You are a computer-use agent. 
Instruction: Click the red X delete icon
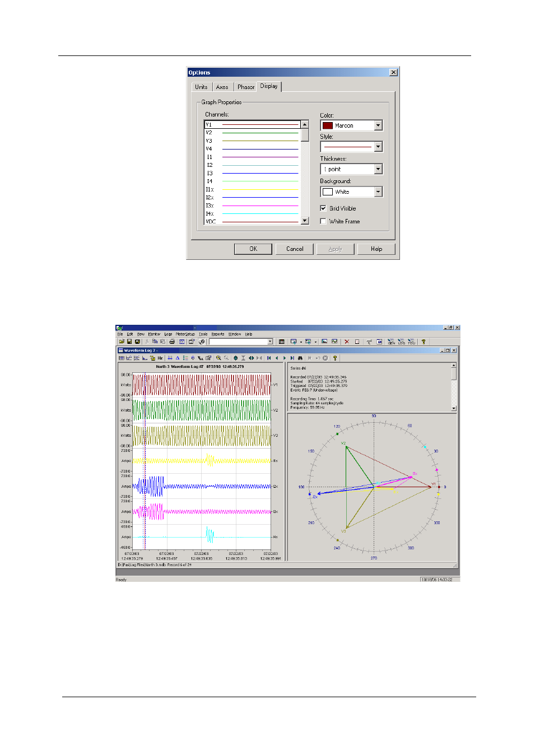point(347,342)
